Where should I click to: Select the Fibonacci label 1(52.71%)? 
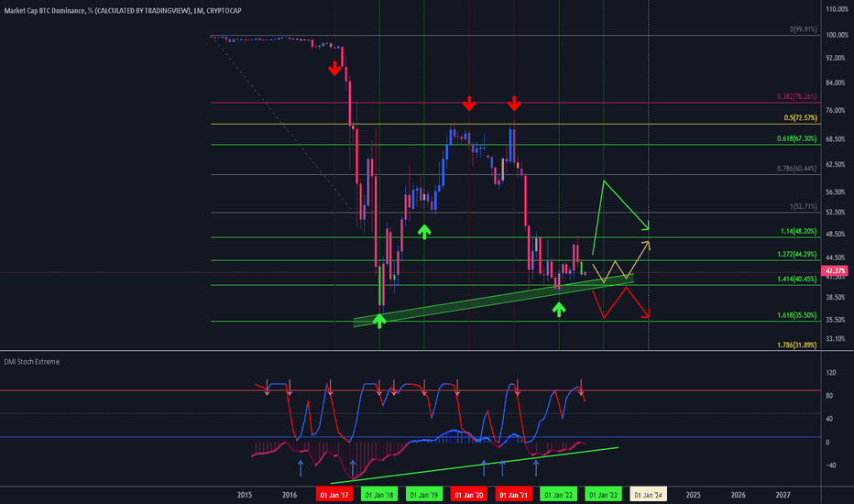click(804, 207)
